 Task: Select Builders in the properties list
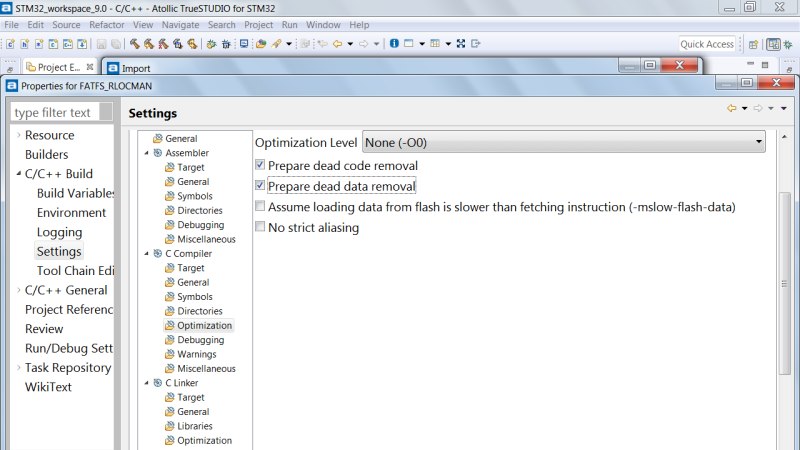tap(46, 154)
